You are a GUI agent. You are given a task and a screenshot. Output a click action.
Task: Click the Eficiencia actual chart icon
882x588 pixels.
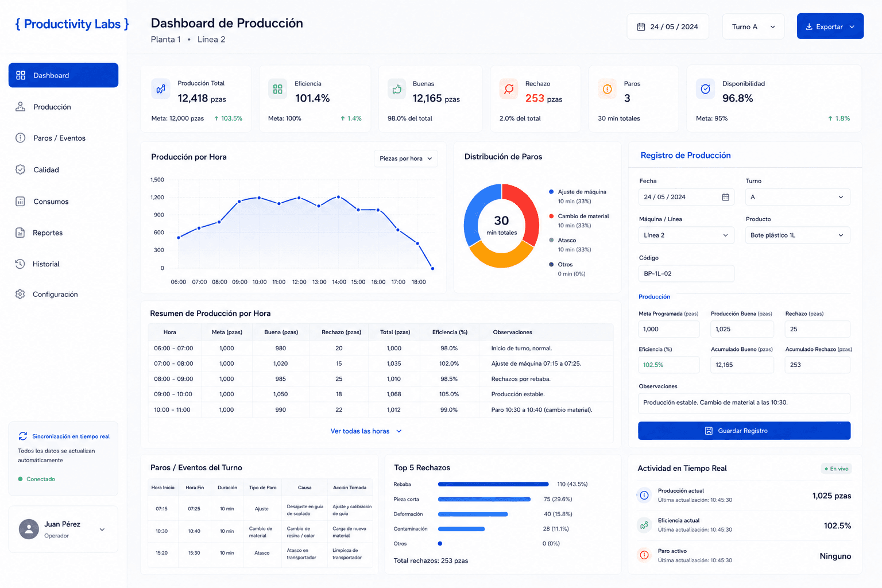tap(644, 525)
